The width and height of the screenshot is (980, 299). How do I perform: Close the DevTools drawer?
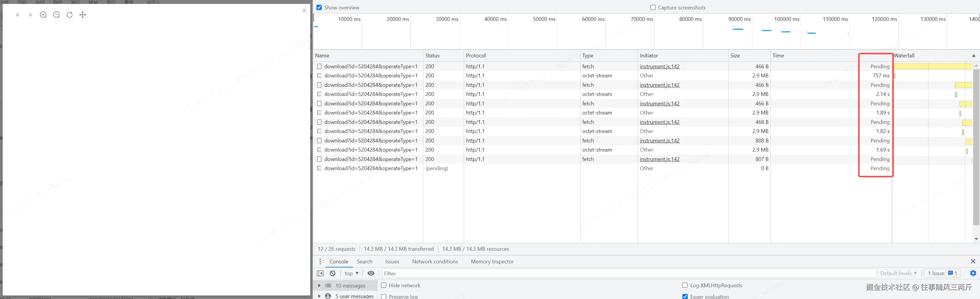click(x=973, y=261)
